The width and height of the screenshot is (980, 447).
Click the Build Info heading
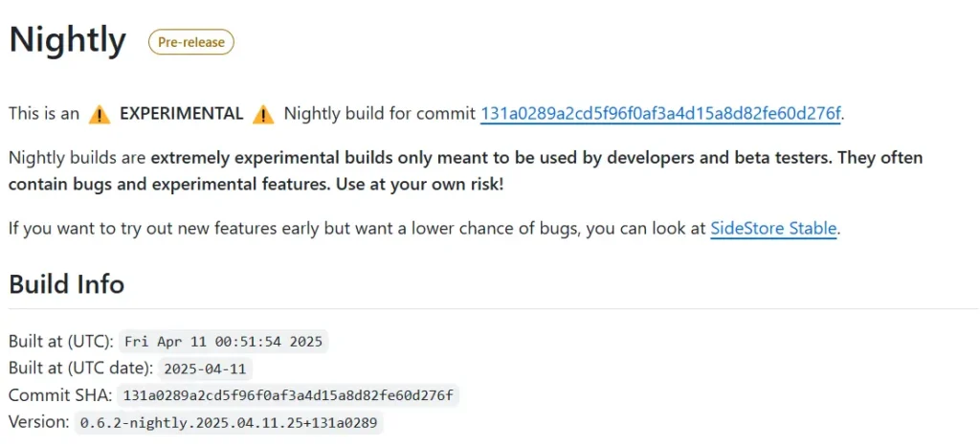coord(67,284)
